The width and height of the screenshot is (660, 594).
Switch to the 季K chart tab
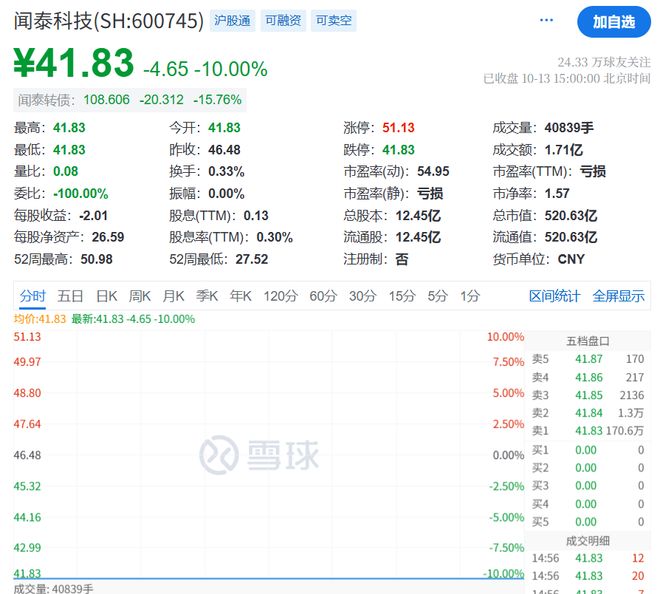[207, 296]
